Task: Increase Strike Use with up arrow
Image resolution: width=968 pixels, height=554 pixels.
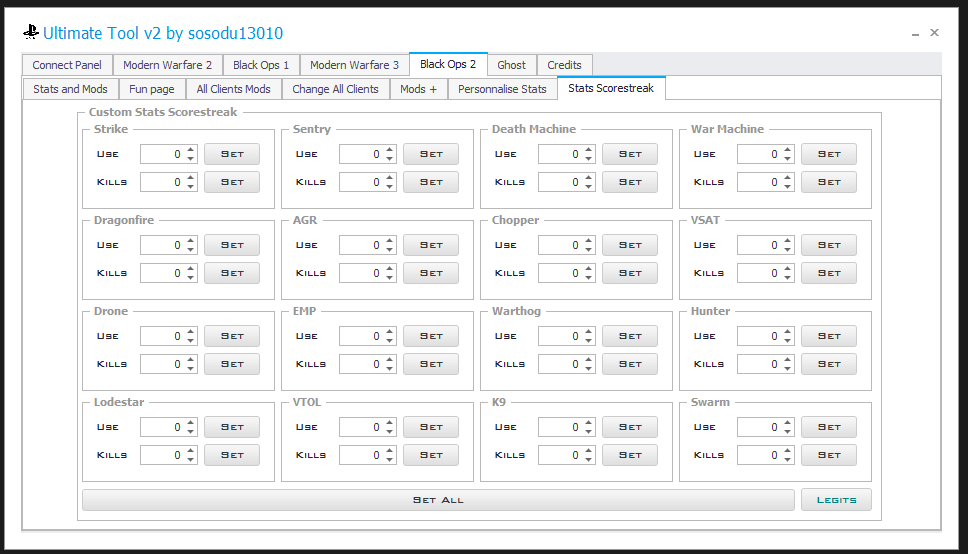Action: pos(191,149)
